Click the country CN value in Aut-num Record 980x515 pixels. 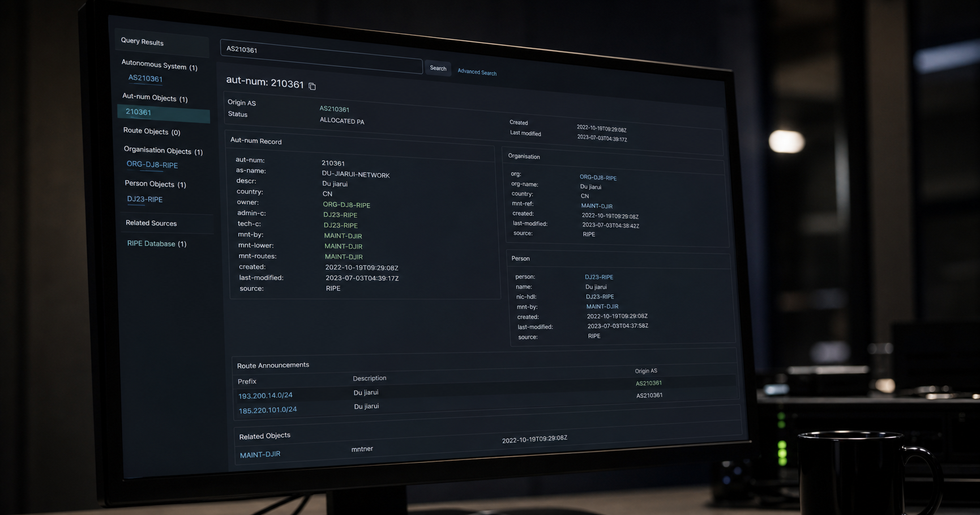tap(327, 194)
